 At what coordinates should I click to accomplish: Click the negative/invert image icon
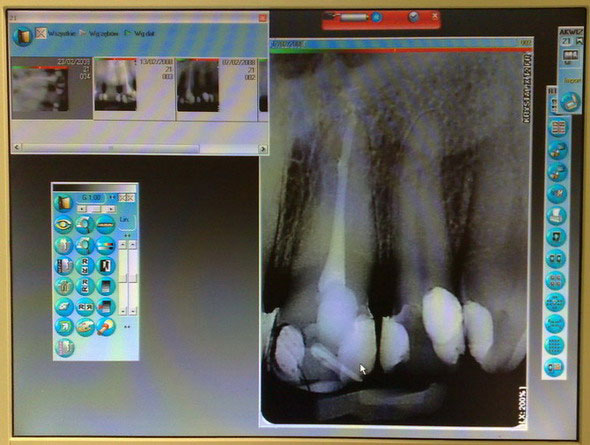pyautogui.click(x=106, y=266)
